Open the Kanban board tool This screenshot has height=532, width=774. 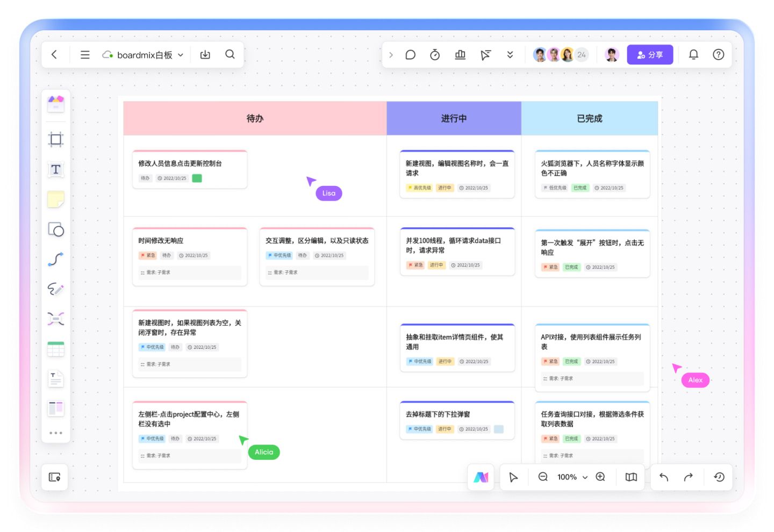click(x=56, y=408)
